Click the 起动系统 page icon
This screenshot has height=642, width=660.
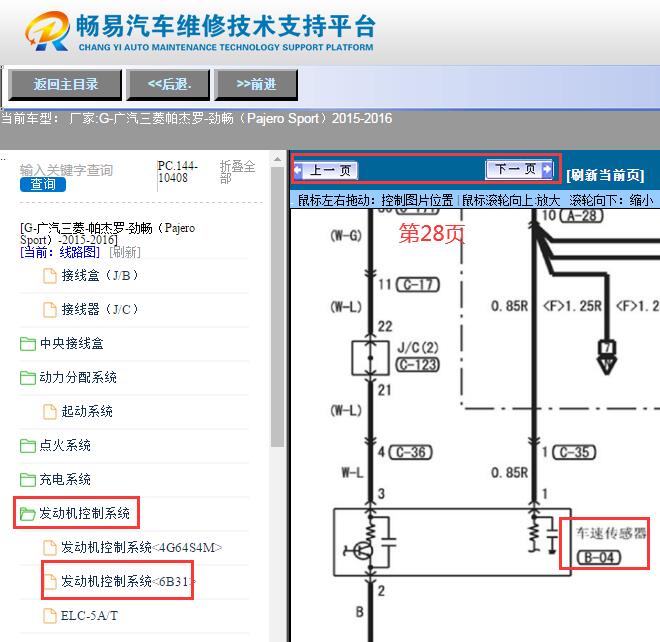point(50,412)
